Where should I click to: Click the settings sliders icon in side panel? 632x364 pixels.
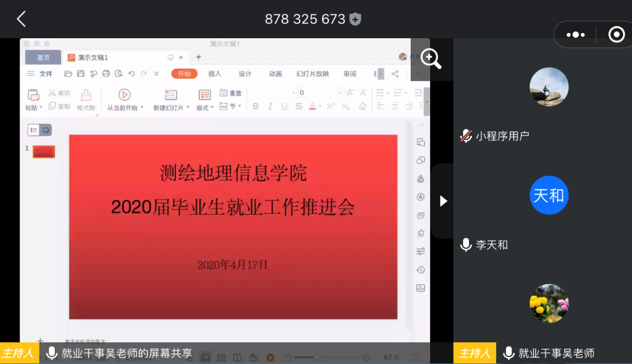pyautogui.click(x=420, y=252)
